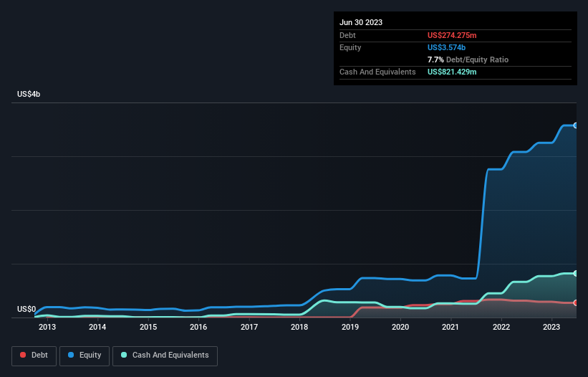Click the 2017 x-axis label
This screenshot has height=377, width=588.
(x=249, y=327)
